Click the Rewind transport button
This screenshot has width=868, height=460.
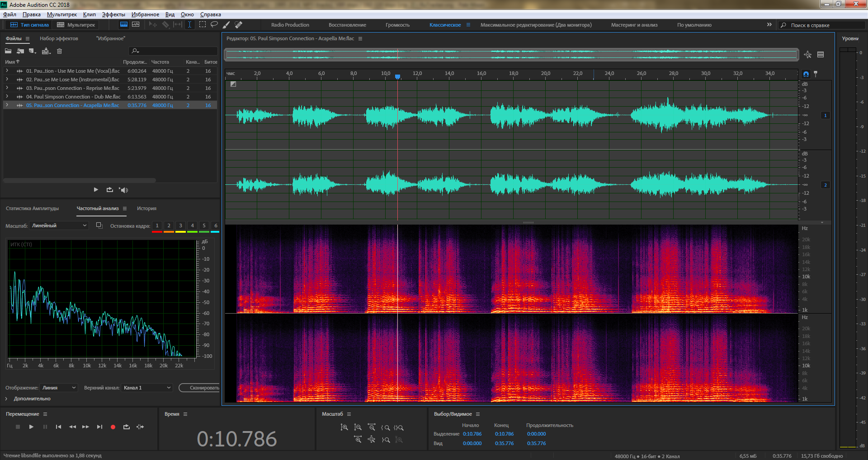(72, 427)
